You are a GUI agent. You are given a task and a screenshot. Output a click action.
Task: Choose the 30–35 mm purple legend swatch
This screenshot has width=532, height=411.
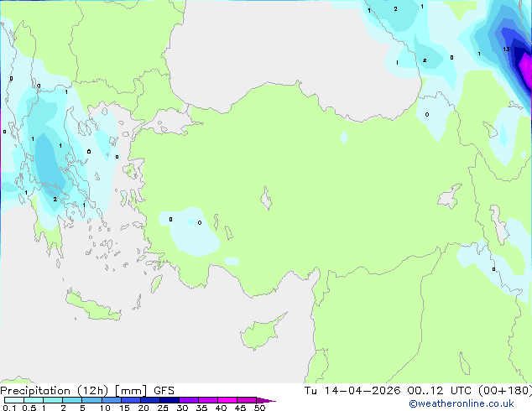[x=188, y=400]
